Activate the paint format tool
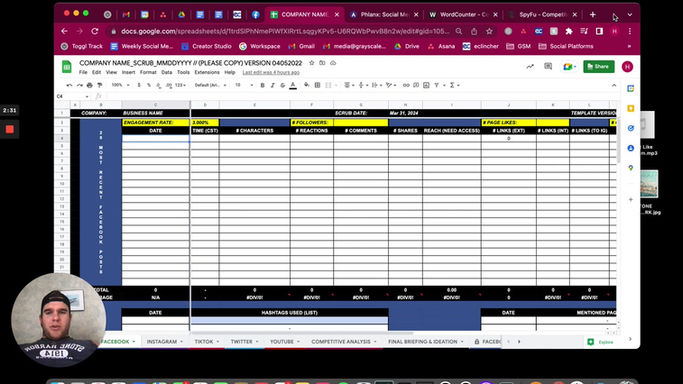The image size is (683, 384). 100,85
